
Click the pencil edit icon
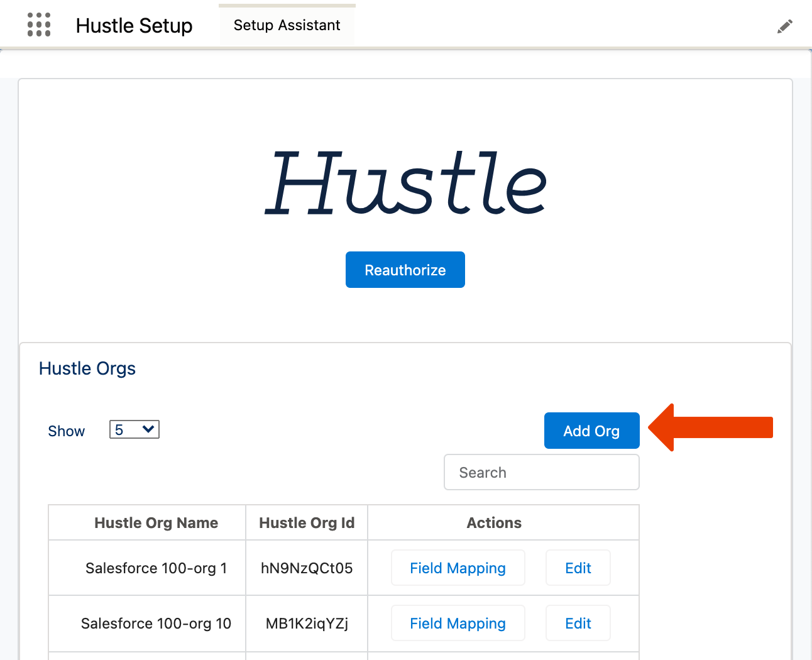[784, 26]
